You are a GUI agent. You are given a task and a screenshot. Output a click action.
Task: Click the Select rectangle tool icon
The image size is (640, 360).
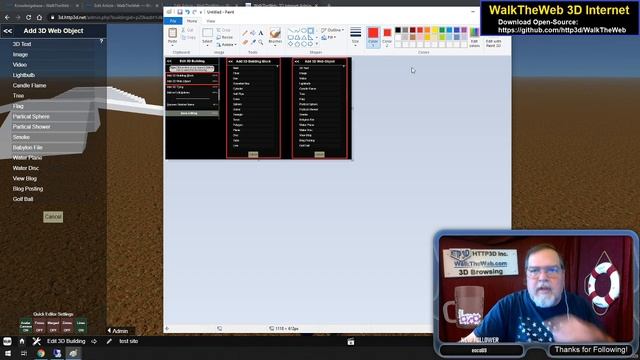(207, 33)
